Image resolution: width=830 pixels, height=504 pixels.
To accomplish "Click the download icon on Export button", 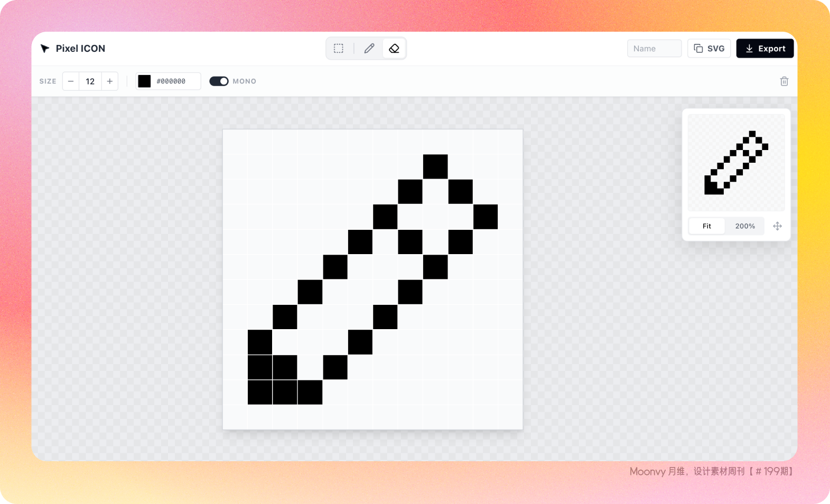I will [749, 49].
